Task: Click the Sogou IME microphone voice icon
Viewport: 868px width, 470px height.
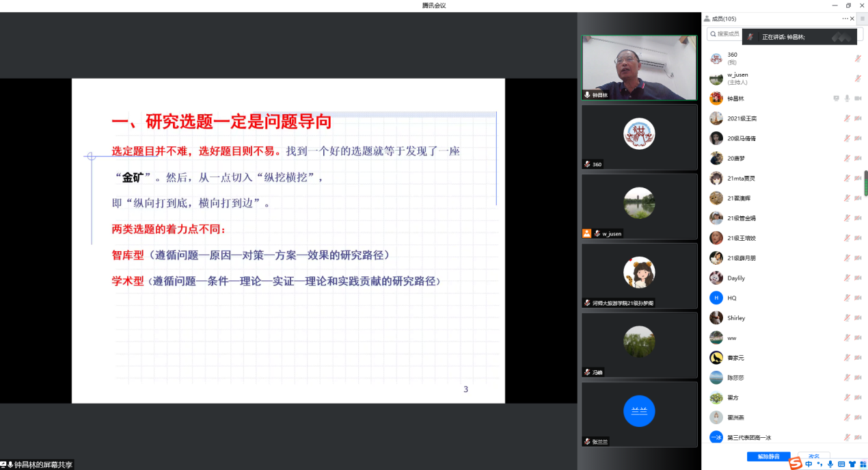Action: [x=830, y=464]
